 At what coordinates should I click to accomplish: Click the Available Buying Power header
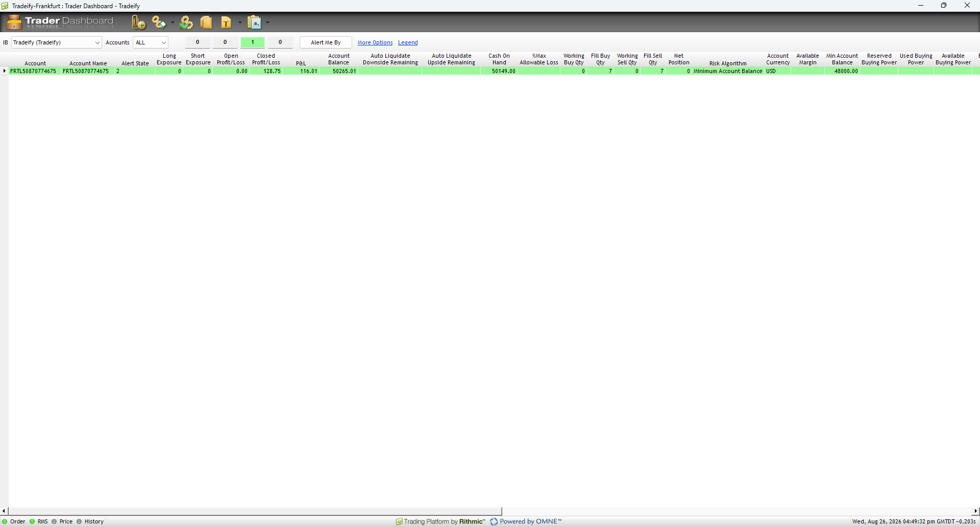[953, 59]
